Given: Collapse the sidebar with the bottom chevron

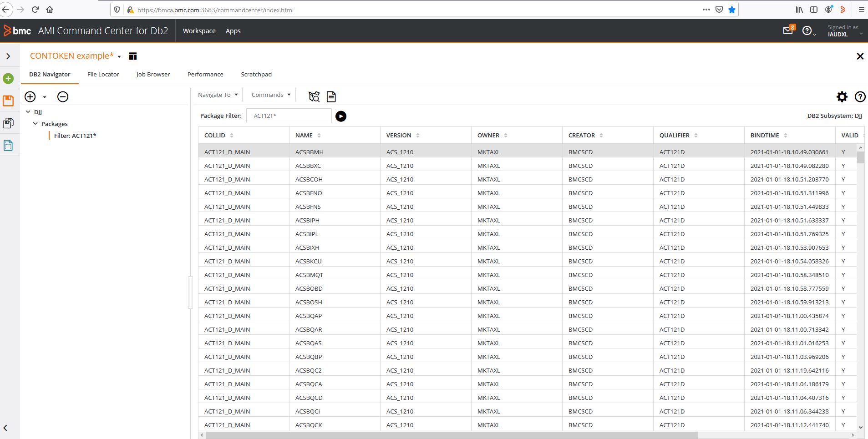Looking at the screenshot, I should 5,428.
